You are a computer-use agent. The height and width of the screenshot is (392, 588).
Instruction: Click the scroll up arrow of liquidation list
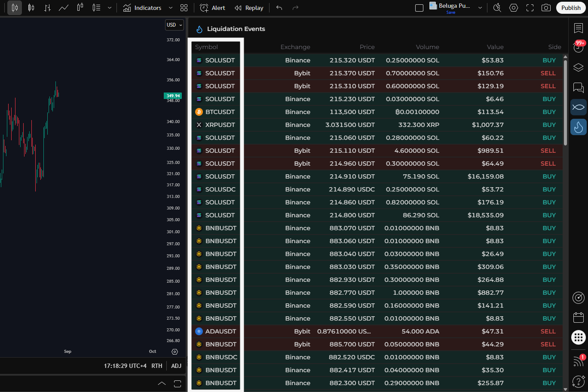pyautogui.click(x=565, y=57)
